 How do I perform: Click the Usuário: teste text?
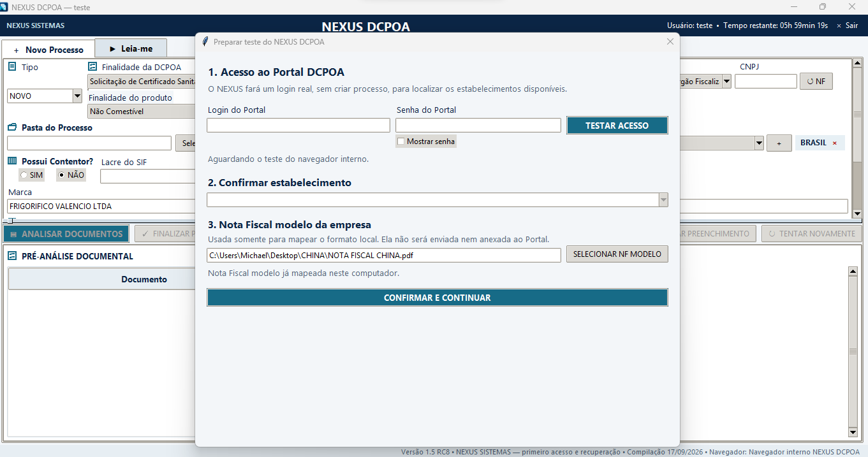point(689,25)
